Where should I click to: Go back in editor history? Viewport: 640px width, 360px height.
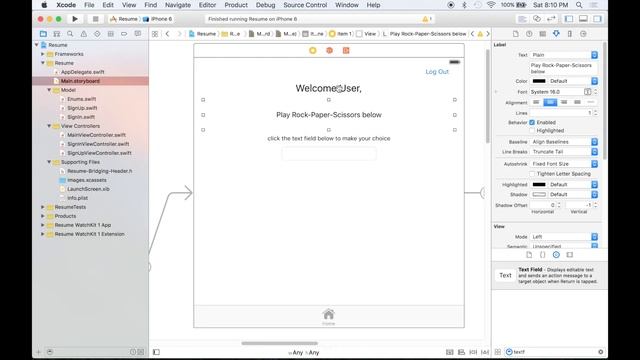167,34
